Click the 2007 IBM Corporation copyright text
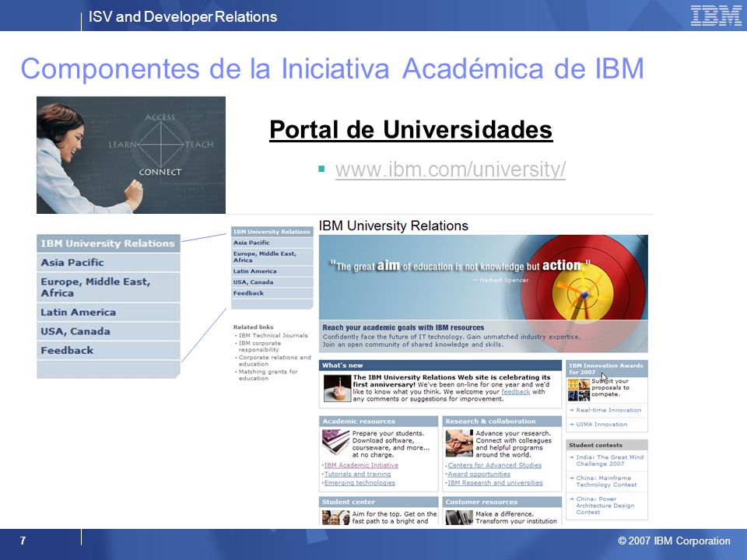 (674, 541)
